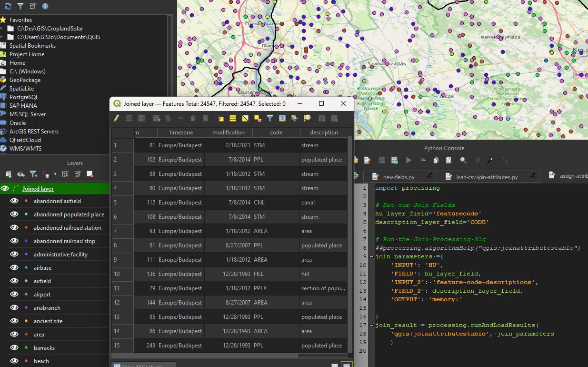Click collapse all icon in Layers panel
This screenshot has height=367, width=588.
point(77,174)
